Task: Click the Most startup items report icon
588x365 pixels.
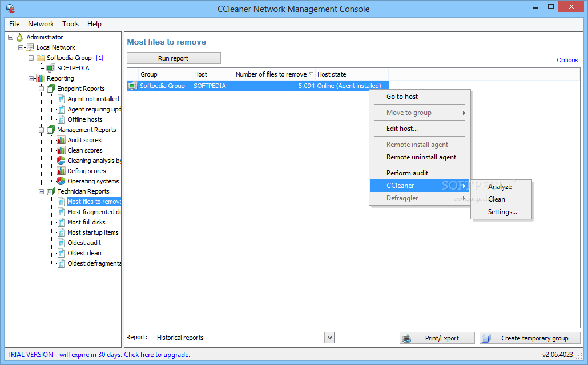Action: [61, 232]
